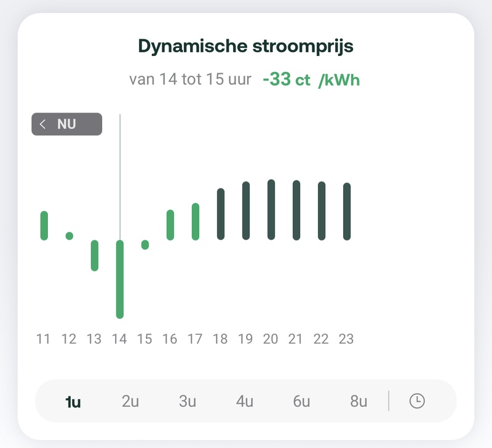Click the -33 ct /kWh price value
The width and height of the screenshot is (492, 448).
point(311,80)
